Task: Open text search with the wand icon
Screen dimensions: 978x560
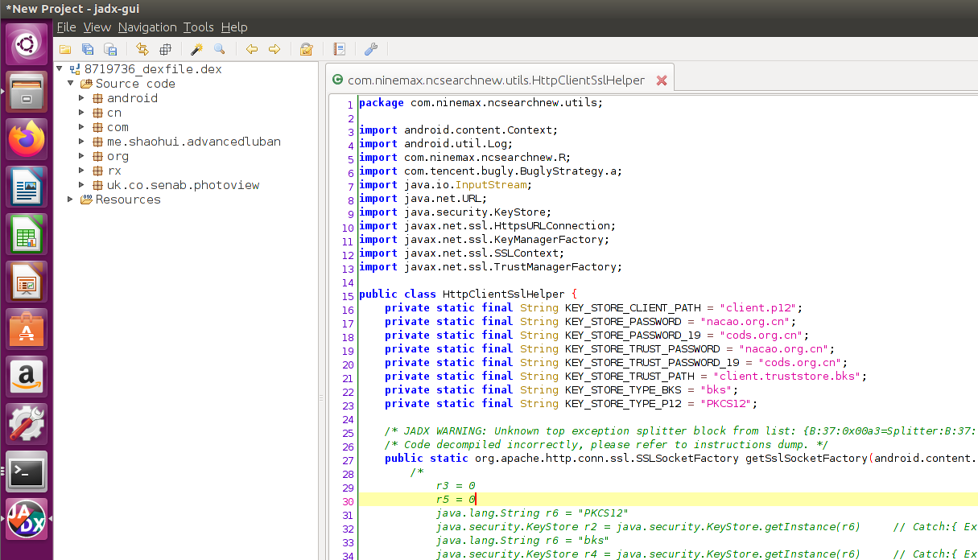Action: click(x=196, y=49)
